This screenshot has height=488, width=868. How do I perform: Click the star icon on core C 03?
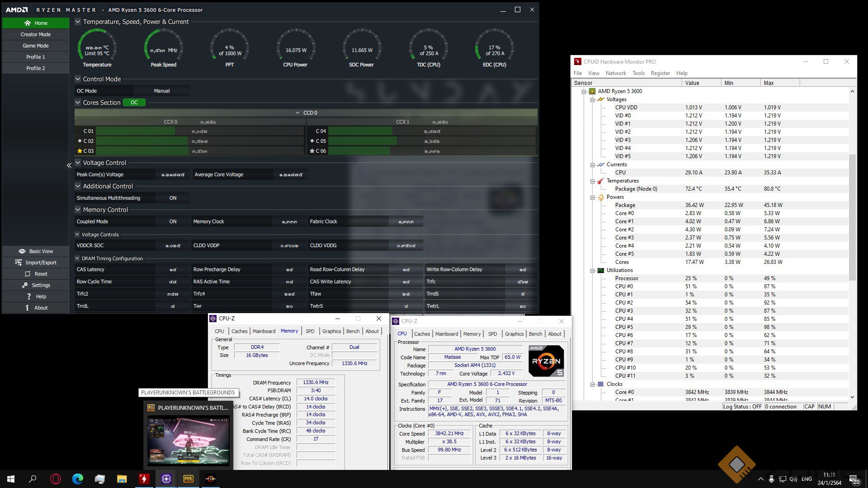[80, 151]
